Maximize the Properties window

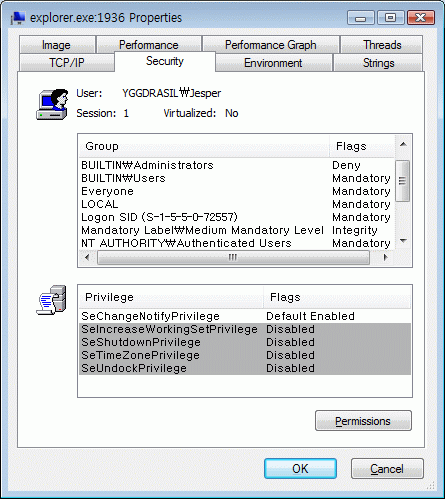(x=391, y=18)
